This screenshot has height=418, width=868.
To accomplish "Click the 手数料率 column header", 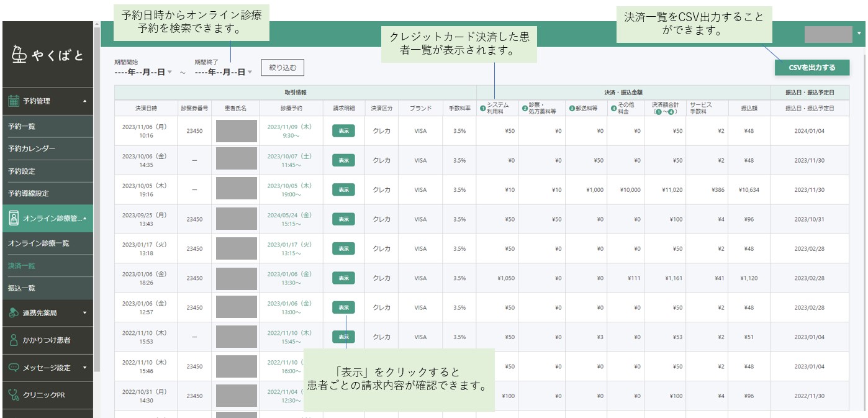I will 459,108.
